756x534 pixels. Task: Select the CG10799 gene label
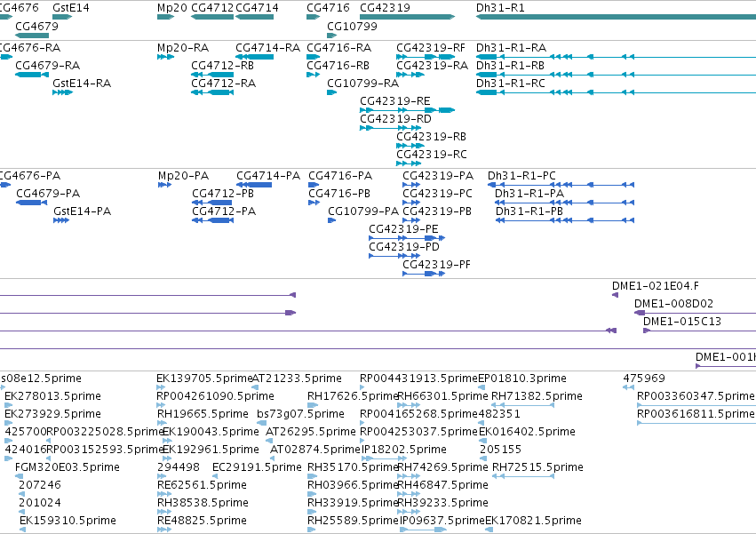(352, 26)
